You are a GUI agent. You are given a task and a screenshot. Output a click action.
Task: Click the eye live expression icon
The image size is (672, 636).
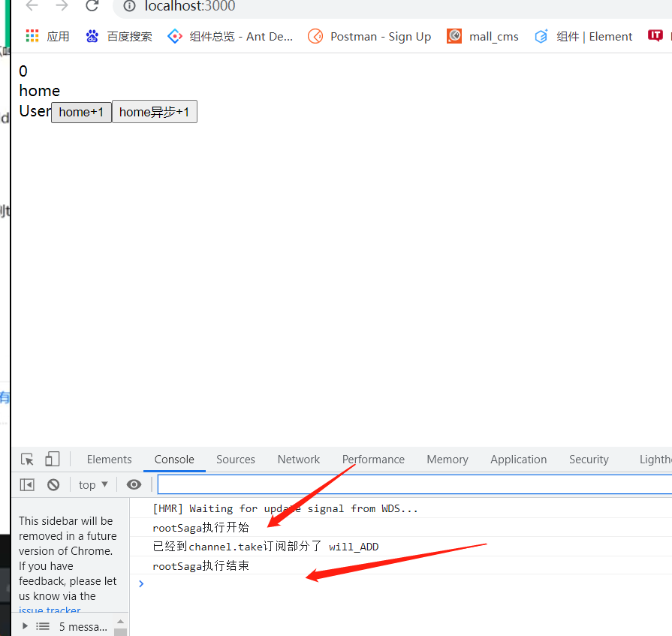pos(134,484)
